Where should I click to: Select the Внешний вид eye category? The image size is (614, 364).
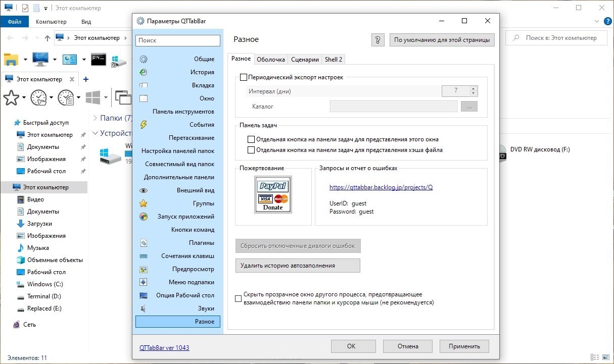tap(178, 190)
